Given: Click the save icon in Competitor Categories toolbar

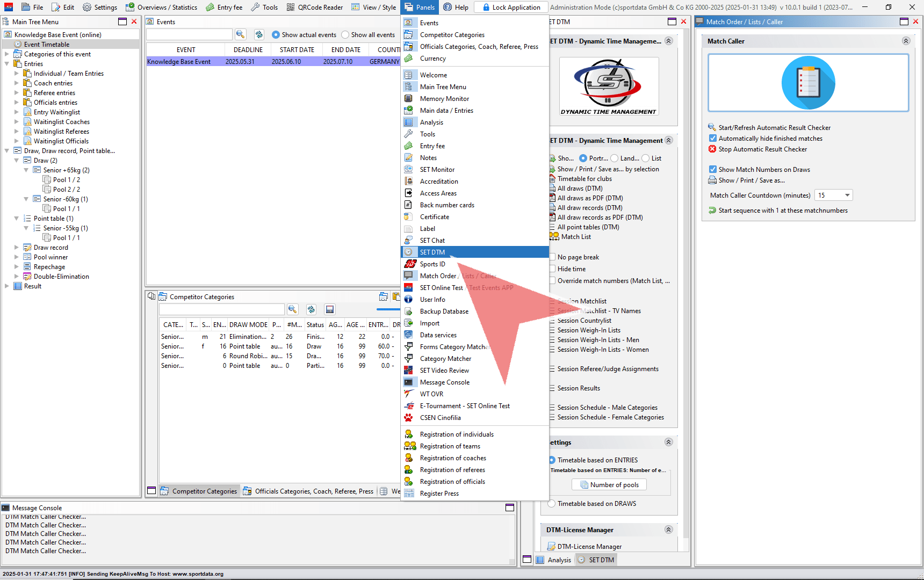Looking at the screenshot, I should tap(330, 309).
